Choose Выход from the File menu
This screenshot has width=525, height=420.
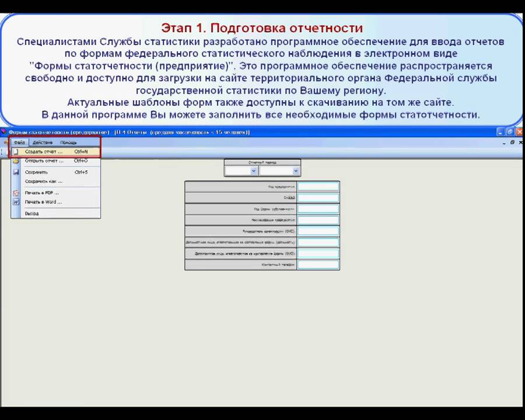point(55,213)
